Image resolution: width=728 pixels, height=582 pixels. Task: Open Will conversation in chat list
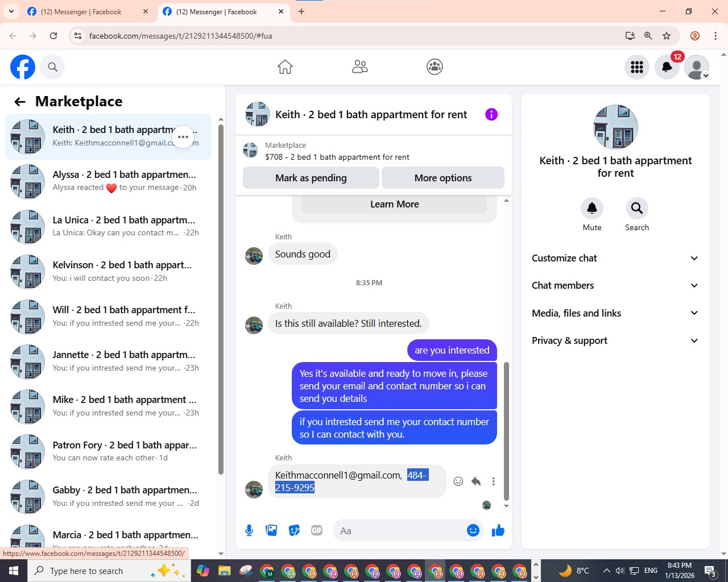point(108,317)
